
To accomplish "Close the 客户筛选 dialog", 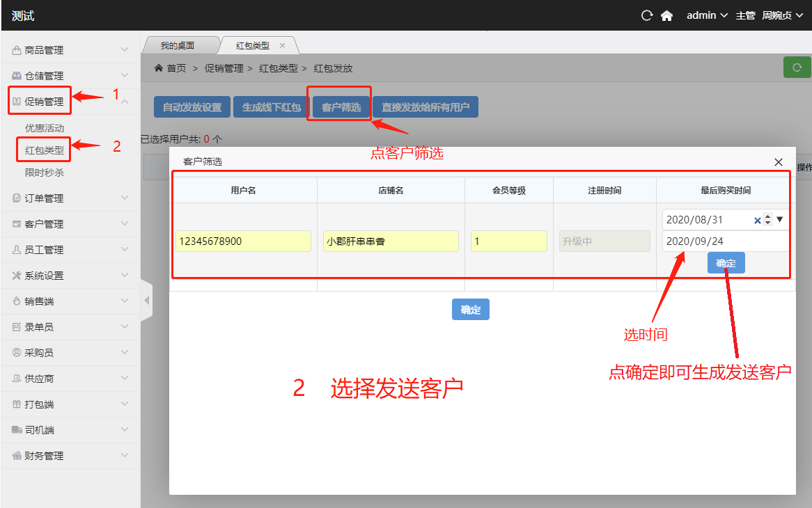I will [x=779, y=161].
